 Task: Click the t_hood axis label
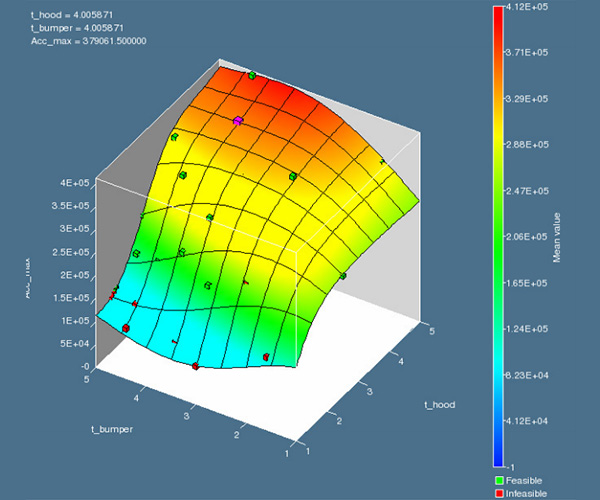(440, 405)
